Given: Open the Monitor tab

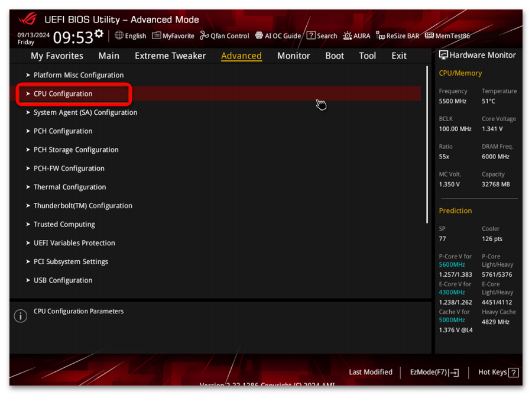Looking at the screenshot, I should (x=293, y=56).
